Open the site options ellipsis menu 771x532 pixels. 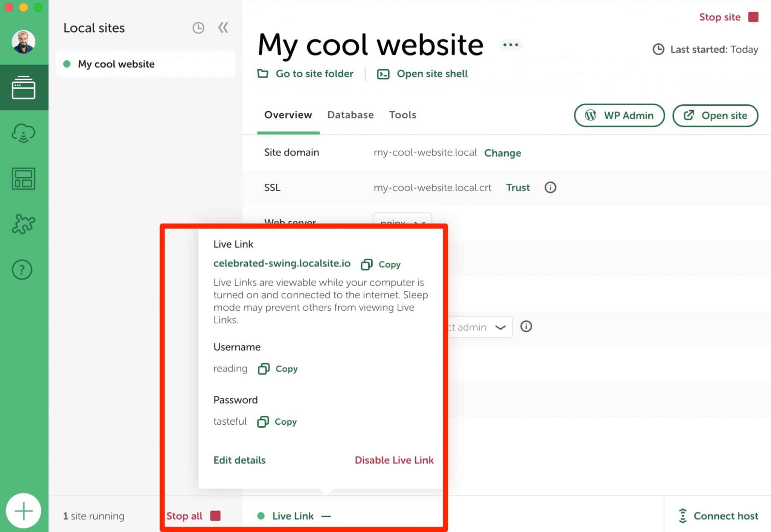(x=510, y=45)
